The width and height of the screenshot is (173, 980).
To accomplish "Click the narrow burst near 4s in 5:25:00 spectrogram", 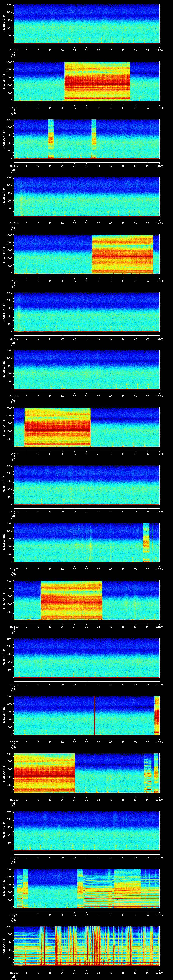I will [x=25, y=888].
